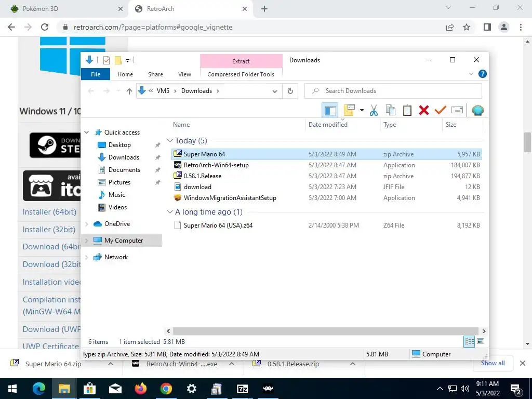The height and width of the screenshot is (399, 532).
Task: Open 7-Zip from the taskbar
Action: point(242,389)
